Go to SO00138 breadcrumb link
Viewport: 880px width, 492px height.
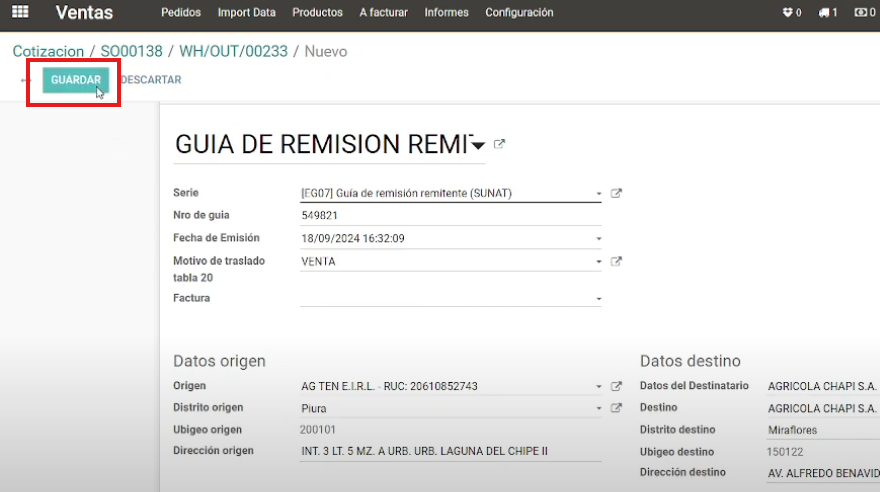pyautogui.click(x=133, y=51)
